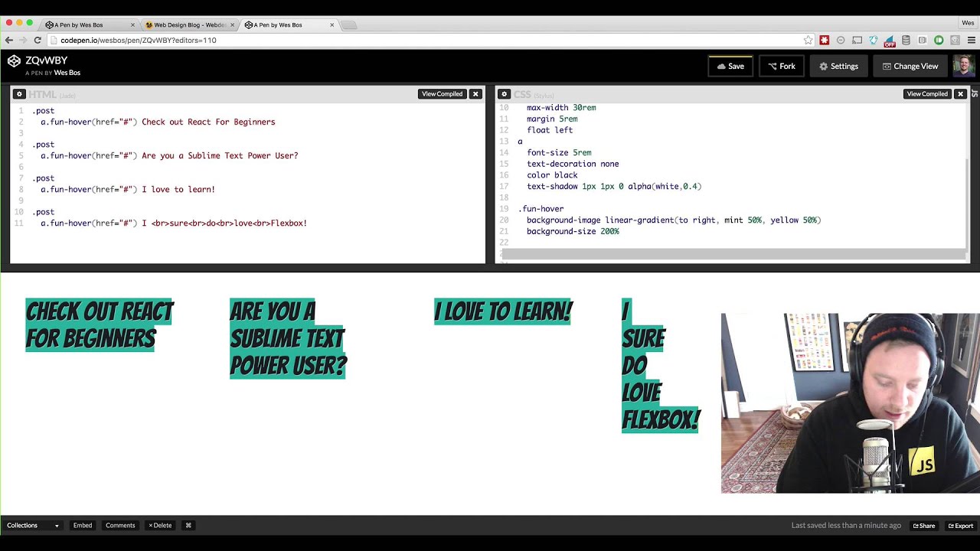This screenshot has width=980, height=551.
Task: Click HTML line I love to learn!
Action: tap(128, 190)
